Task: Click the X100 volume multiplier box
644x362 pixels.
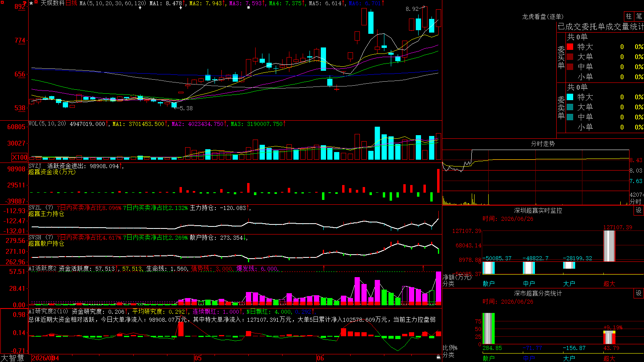Action: pyautogui.click(x=20, y=157)
